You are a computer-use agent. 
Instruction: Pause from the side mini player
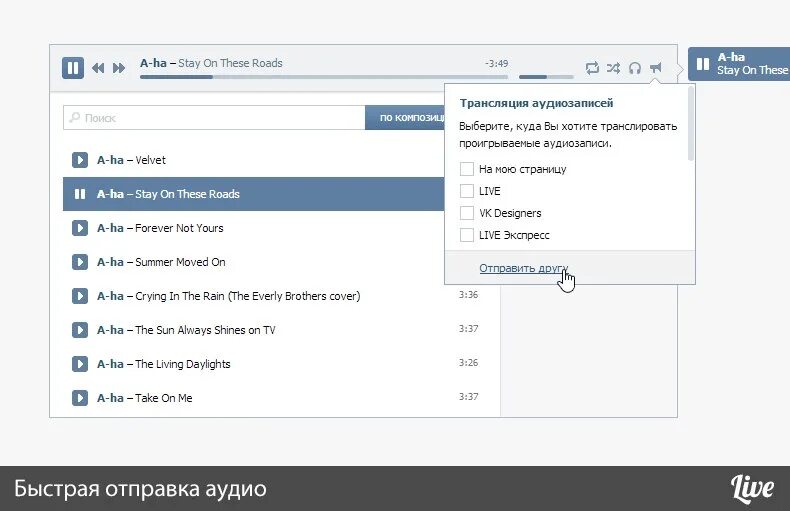(702, 64)
